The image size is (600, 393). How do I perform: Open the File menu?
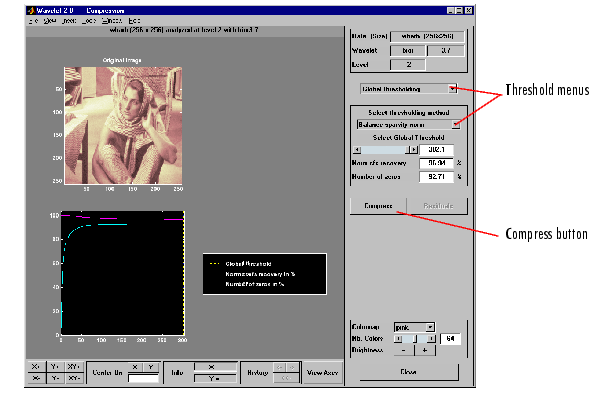point(33,21)
